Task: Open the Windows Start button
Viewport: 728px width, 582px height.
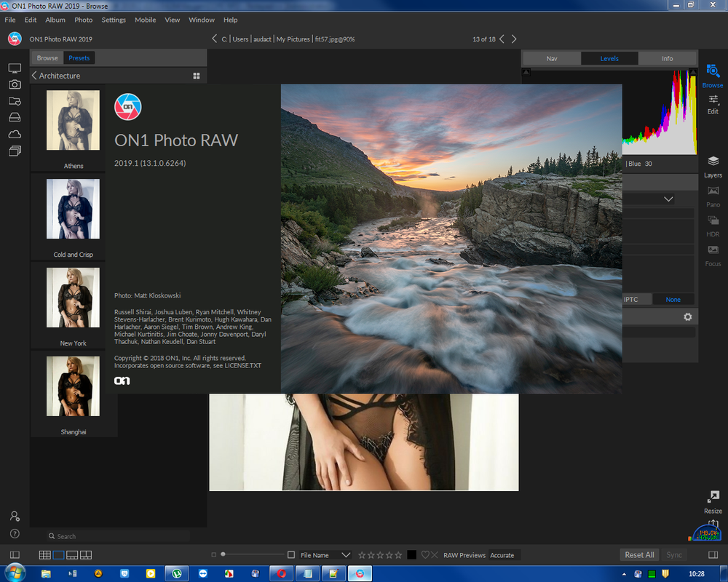Action: (15, 574)
